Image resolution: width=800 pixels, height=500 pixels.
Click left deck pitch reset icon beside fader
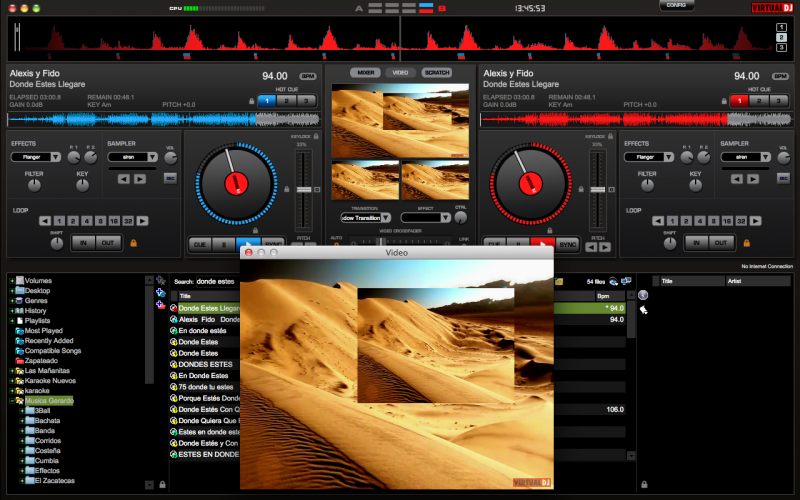[x=317, y=189]
